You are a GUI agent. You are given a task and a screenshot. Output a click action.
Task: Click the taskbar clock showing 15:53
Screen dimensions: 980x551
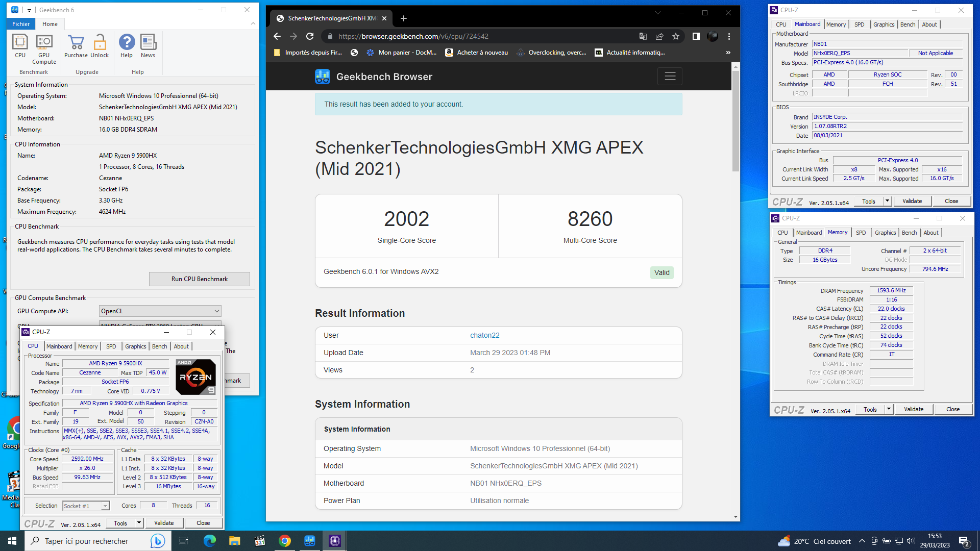point(935,541)
